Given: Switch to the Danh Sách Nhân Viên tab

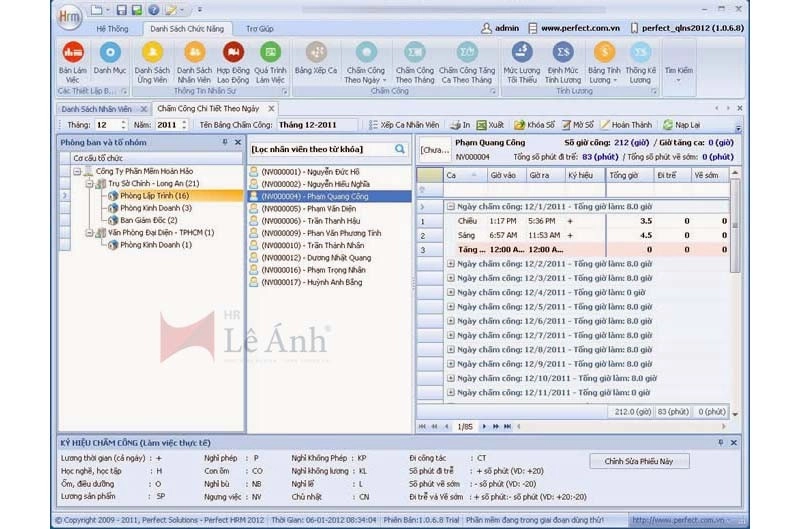Looking at the screenshot, I should [96, 108].
